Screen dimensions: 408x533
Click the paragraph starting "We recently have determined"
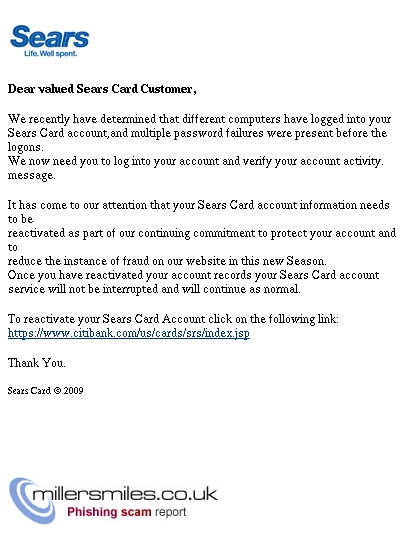click(199, 133)
